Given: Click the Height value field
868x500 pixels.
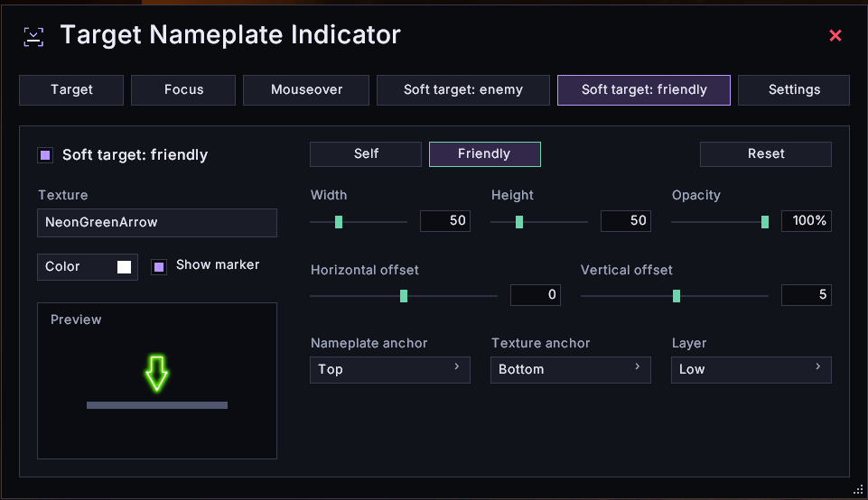Looking at the screenshot, I should pos(626,221).
